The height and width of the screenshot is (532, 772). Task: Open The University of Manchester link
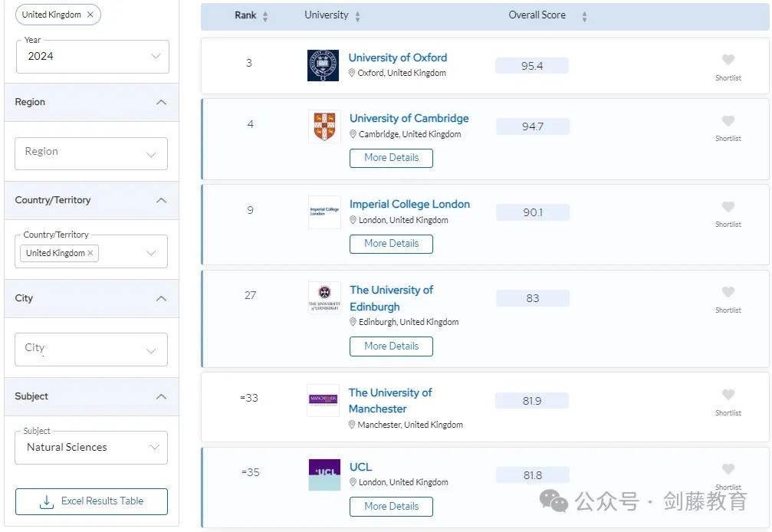point(390,401)
